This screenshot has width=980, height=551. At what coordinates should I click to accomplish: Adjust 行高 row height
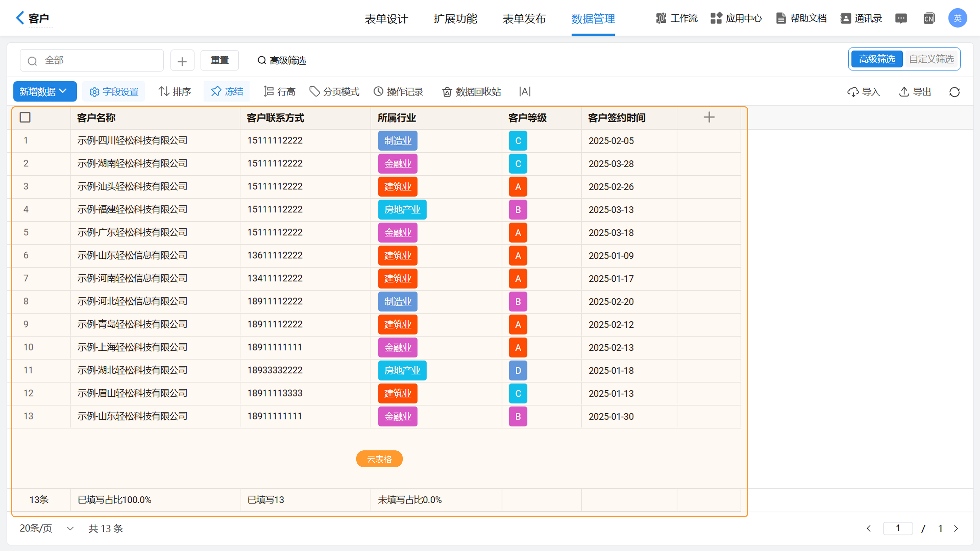pos(279,91)
